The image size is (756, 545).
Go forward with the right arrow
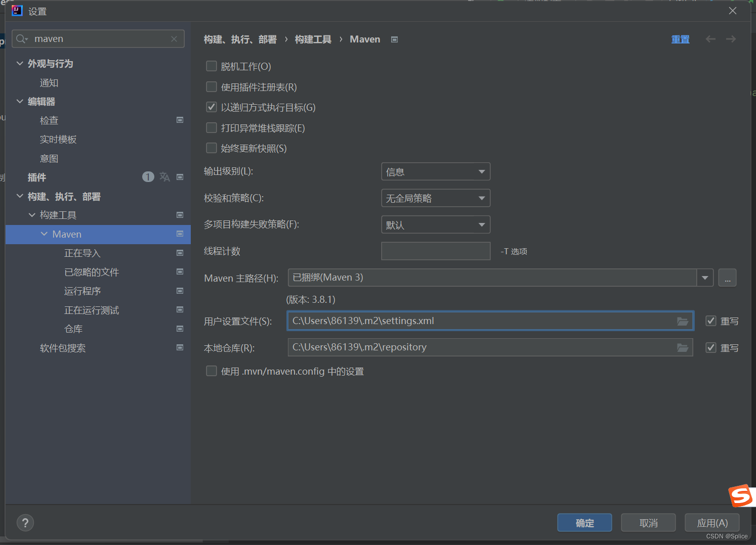731,39
